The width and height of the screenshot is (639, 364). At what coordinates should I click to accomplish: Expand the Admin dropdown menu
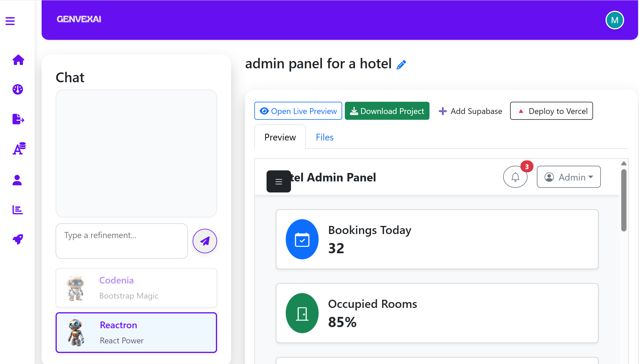coord(569,177)
